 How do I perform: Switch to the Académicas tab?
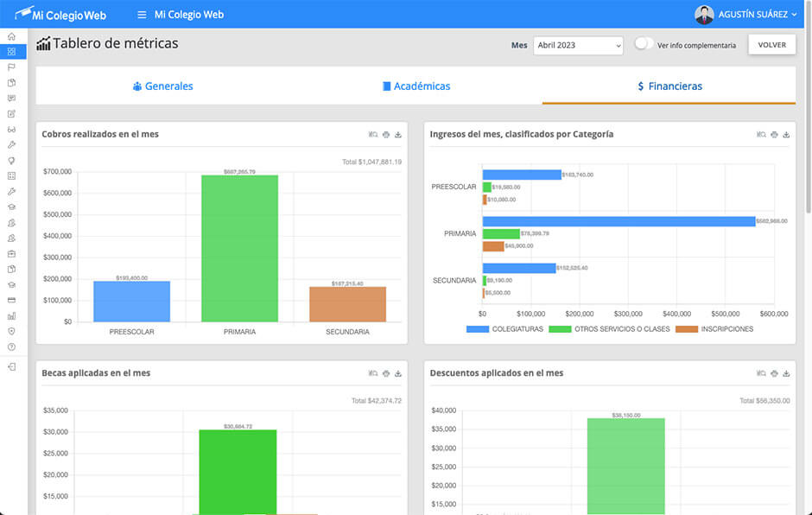pyautogui.click(x=416, y=86)
